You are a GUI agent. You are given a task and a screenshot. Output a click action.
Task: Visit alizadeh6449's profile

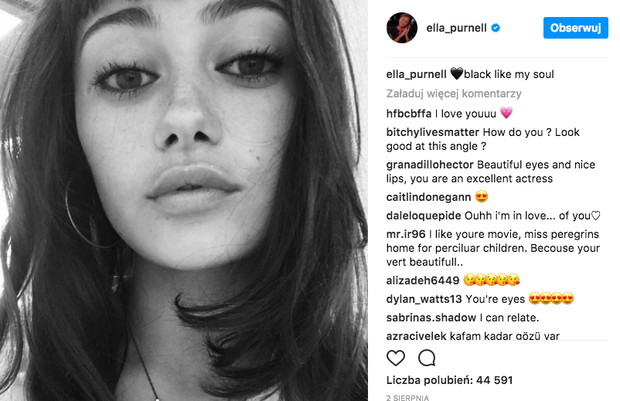coord(423,280)
